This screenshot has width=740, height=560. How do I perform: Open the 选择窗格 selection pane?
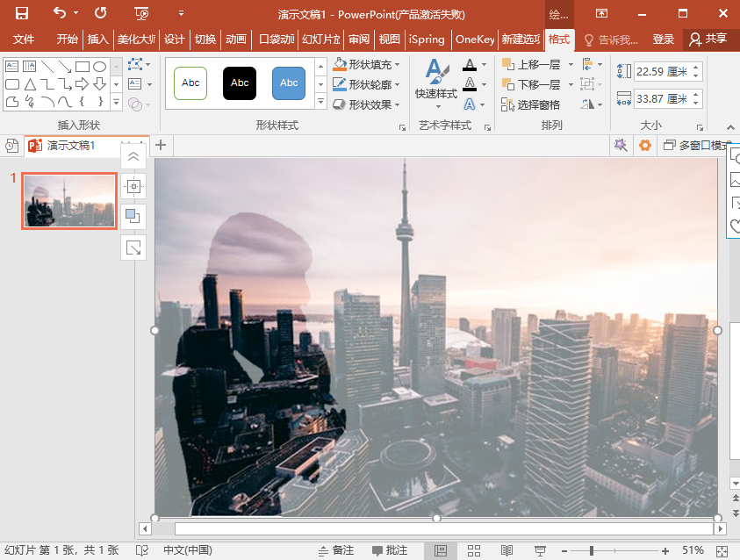[530, 104]
